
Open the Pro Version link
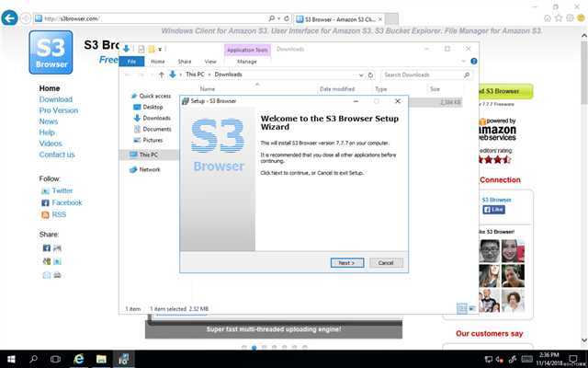coord(59,110)
